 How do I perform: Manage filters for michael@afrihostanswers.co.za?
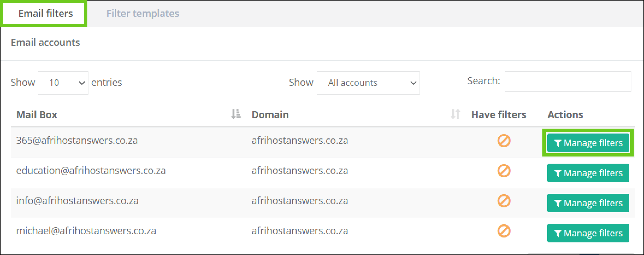coord(588,233)
